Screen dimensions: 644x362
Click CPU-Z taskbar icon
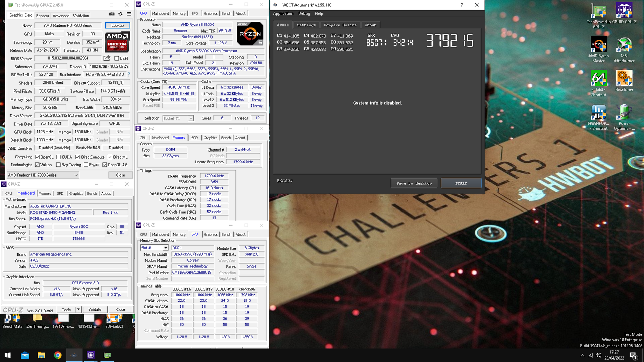coord(91,355)
